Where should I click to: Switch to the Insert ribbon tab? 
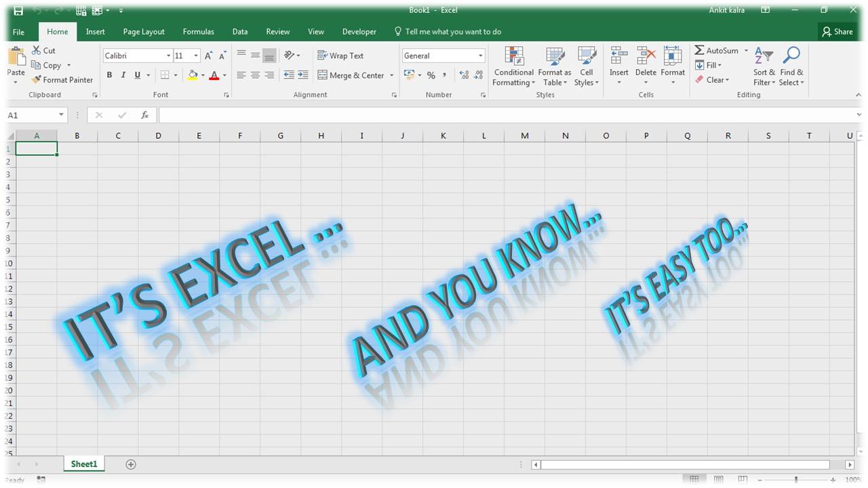tap(96, 32)
